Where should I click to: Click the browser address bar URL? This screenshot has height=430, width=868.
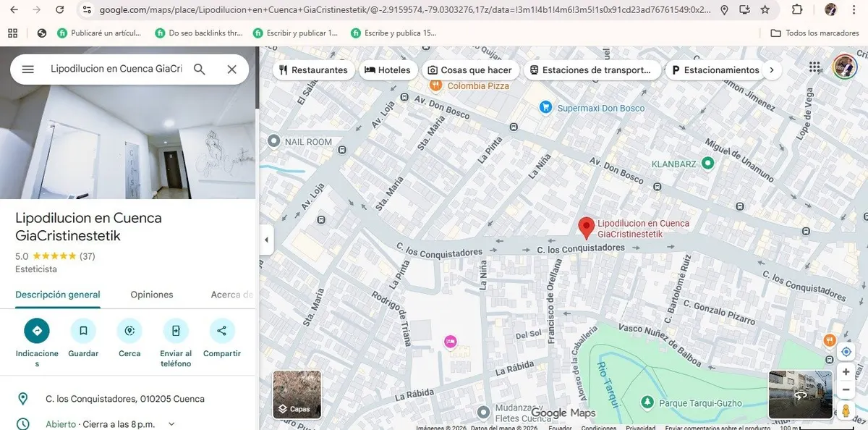click(x=405, y=9)
